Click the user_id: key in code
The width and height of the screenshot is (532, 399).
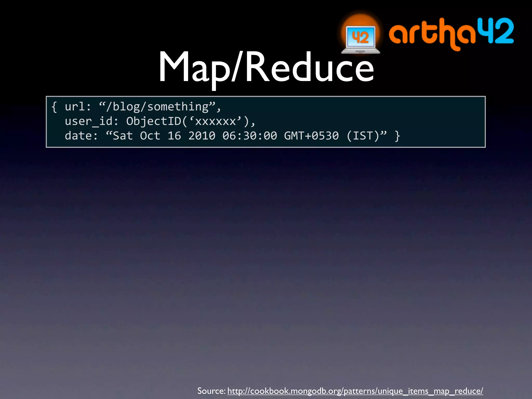click(x=91, y=121)
